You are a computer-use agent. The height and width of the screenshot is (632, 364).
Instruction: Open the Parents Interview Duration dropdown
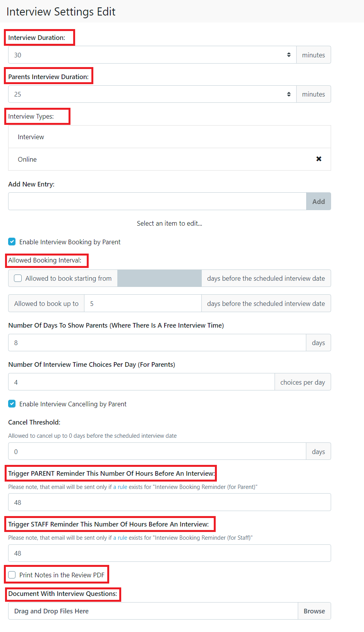(152, 94)
